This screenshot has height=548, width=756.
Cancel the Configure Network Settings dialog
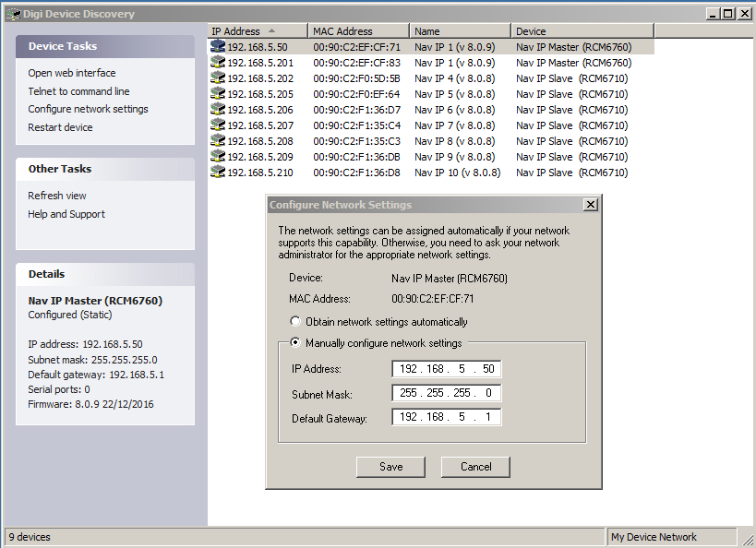tap(475, 467)
